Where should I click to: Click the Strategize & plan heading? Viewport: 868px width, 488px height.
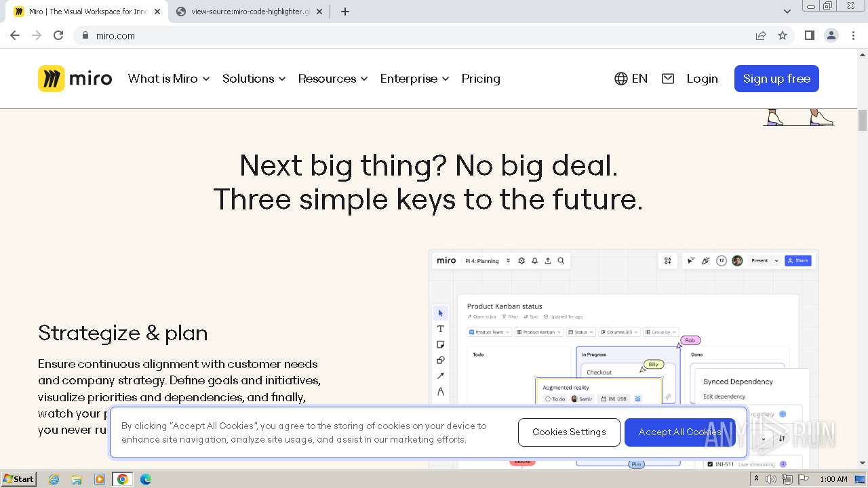point(123,333)
